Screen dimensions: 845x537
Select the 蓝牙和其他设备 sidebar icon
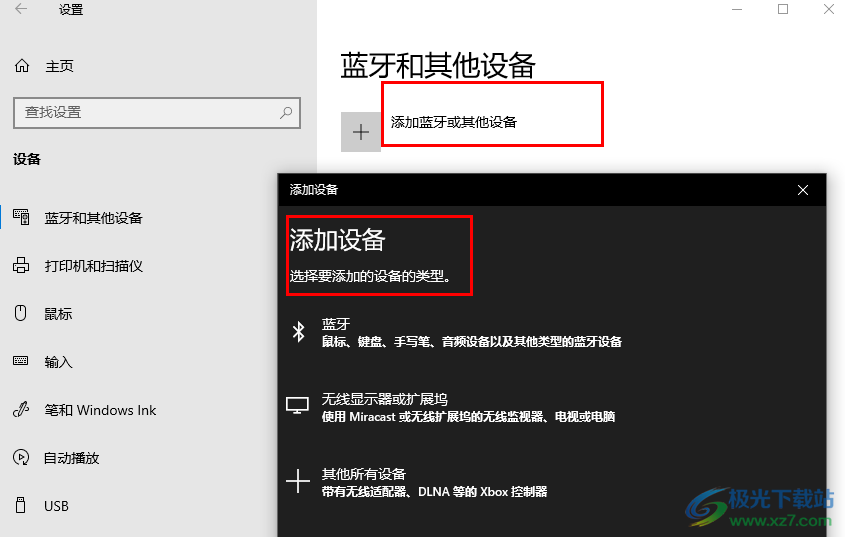point(22,217)
